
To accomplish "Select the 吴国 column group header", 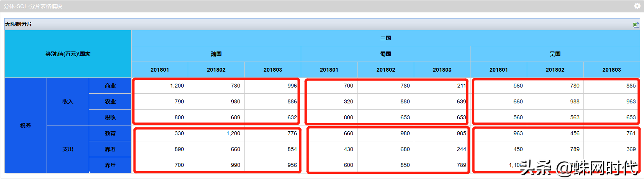I will pos(555,54).
